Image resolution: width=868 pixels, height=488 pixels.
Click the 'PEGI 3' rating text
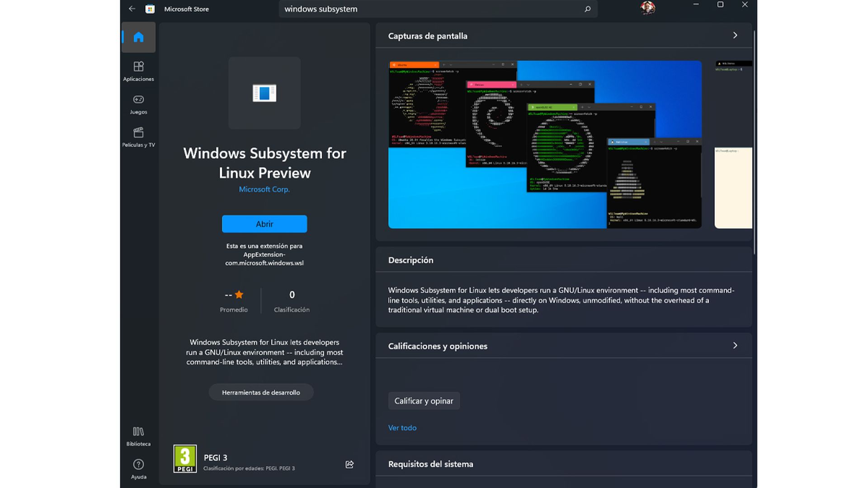click(216, 458)
